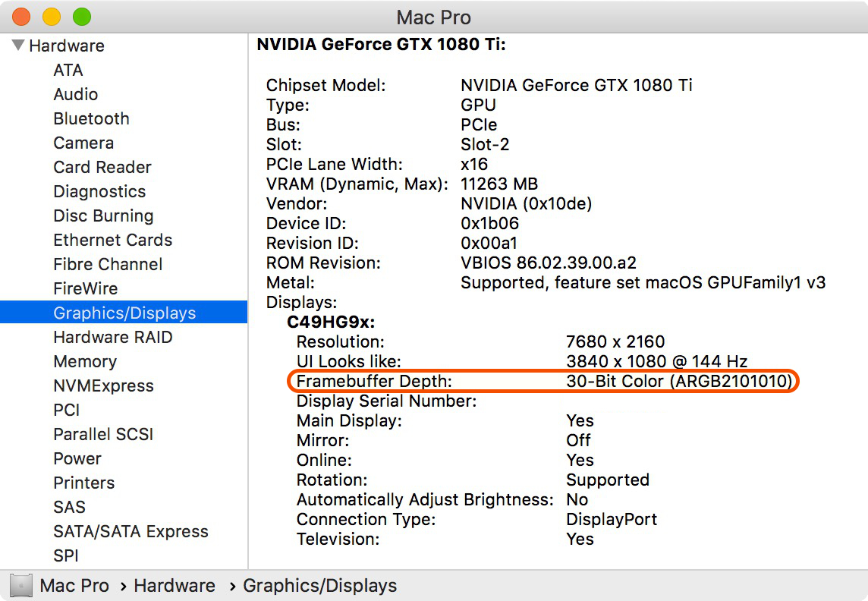868x601 pixels.
Task: Click the Display Serial Number label
Action: (x=386, y=401)
